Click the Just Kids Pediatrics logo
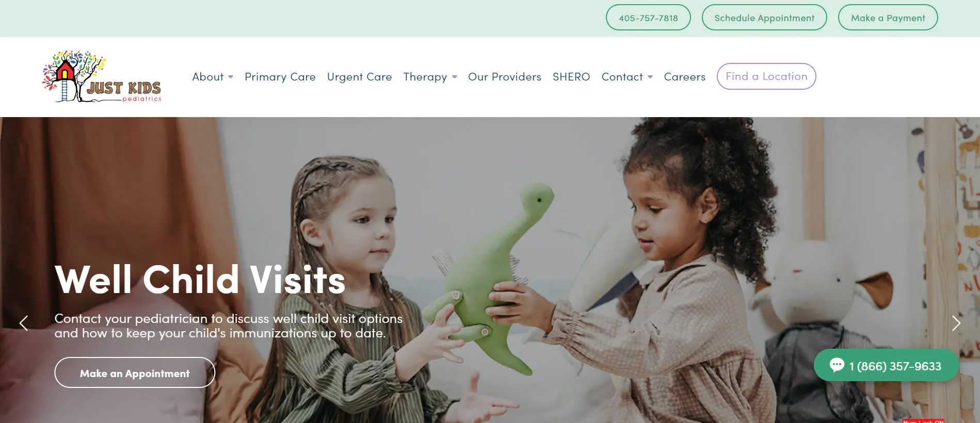The image size is (980, 423). click(102, 76)
